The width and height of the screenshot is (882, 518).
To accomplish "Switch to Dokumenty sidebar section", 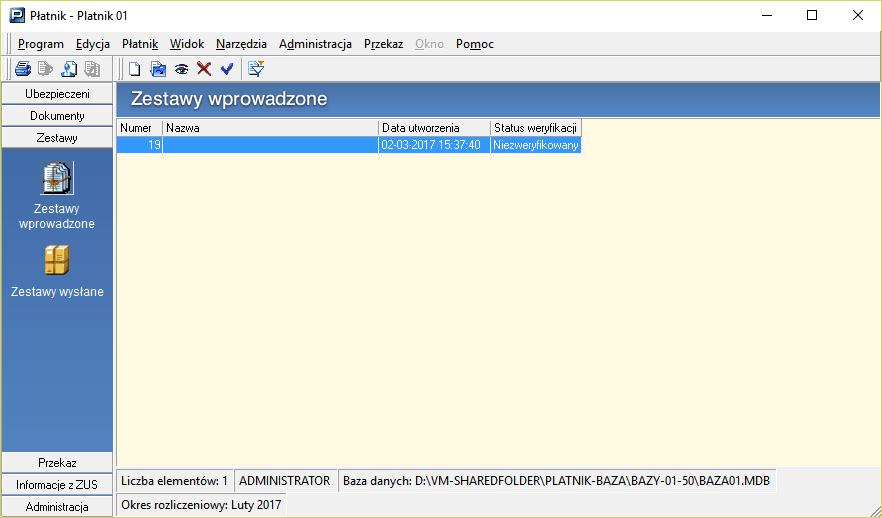I will click(x=57, y=116).
